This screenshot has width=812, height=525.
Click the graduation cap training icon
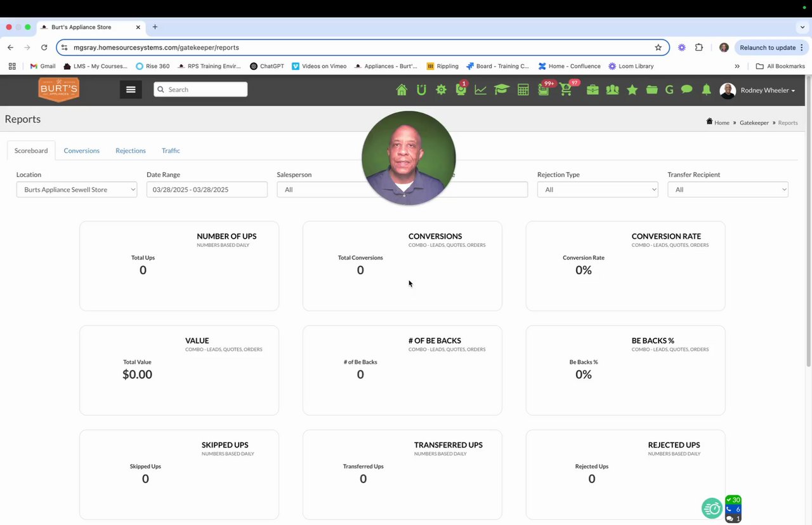click(x=502, y=90)
